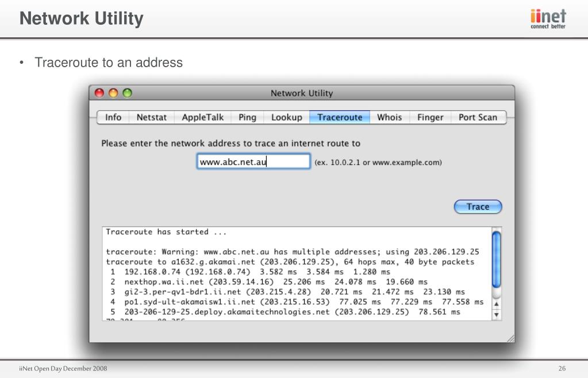Click hop 4 line po1.syd-ult-akamaisw1.ii.net
Viewport: 588px width, 378px height.
(297, 302)
